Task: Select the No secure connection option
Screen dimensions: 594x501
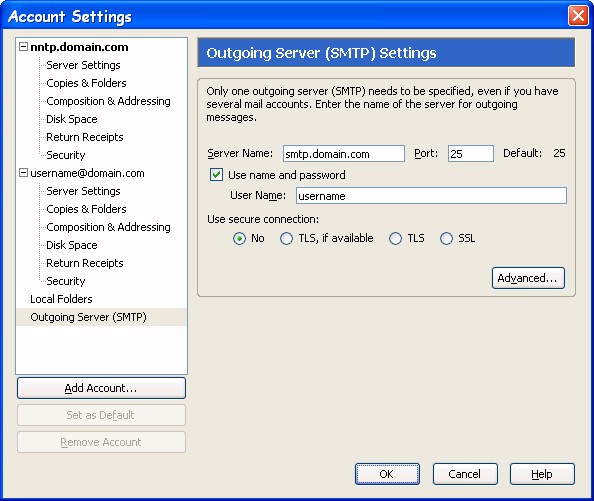Action: [239, 239]
